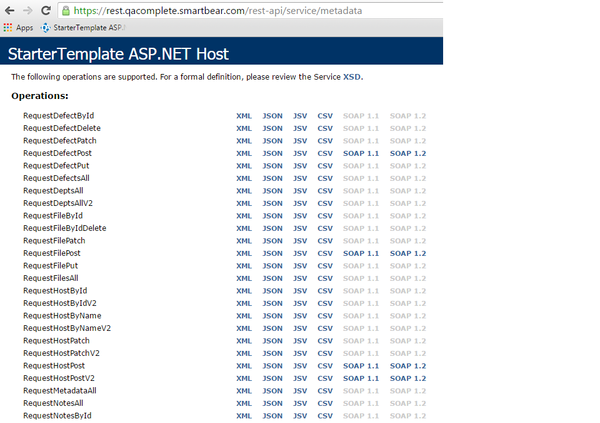Click the browser forward arrow

click(28, 11)
